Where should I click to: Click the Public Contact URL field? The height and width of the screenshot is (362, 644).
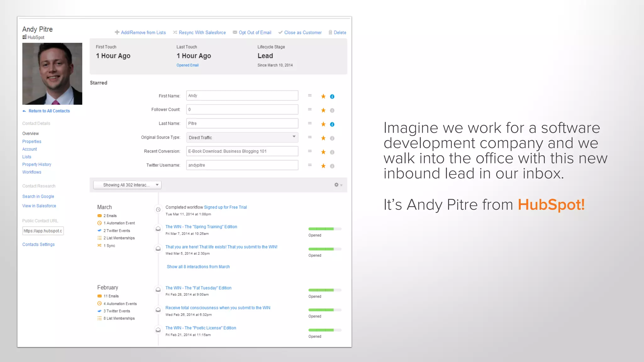pos(43,231)
